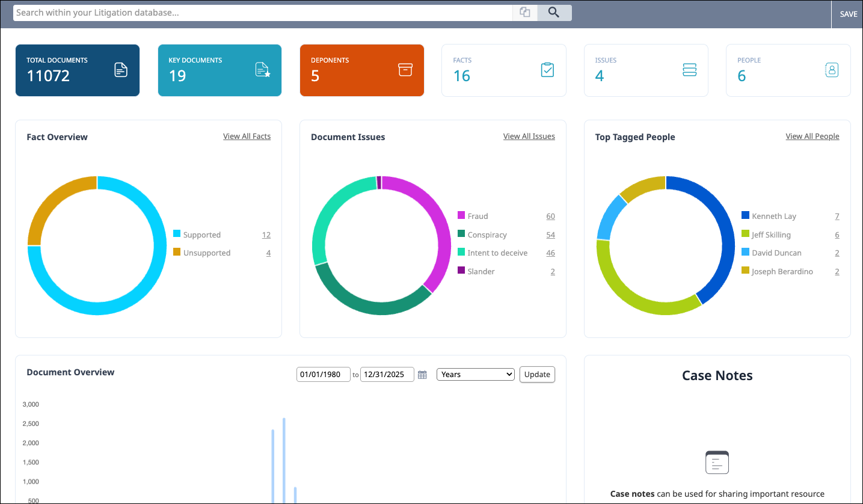Click the Joseph Berardino gold legend swatch

click(745, 270)
